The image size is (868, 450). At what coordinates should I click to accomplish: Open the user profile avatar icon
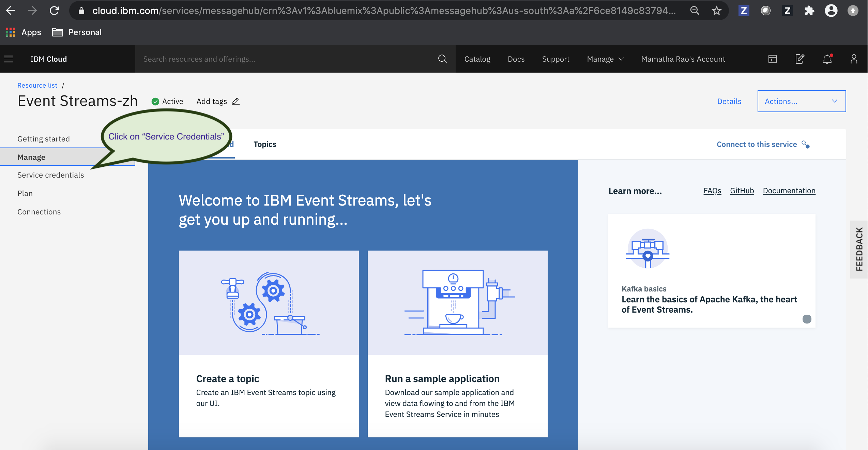(854, 59)
